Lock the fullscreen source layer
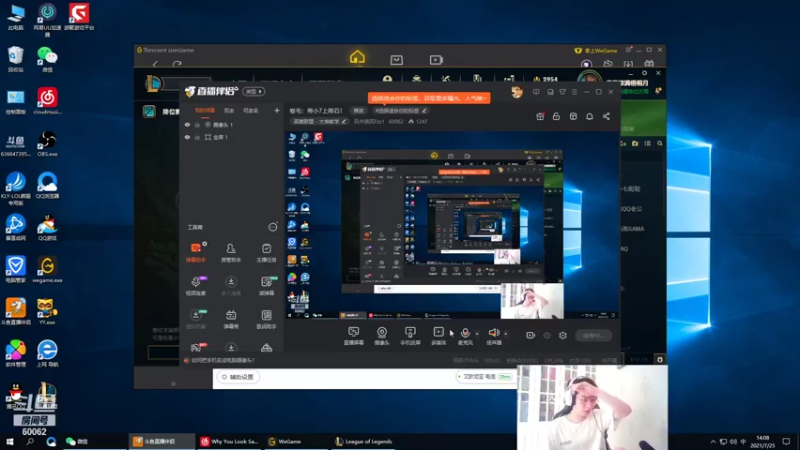The image size is (800, 450). [197, 137]
